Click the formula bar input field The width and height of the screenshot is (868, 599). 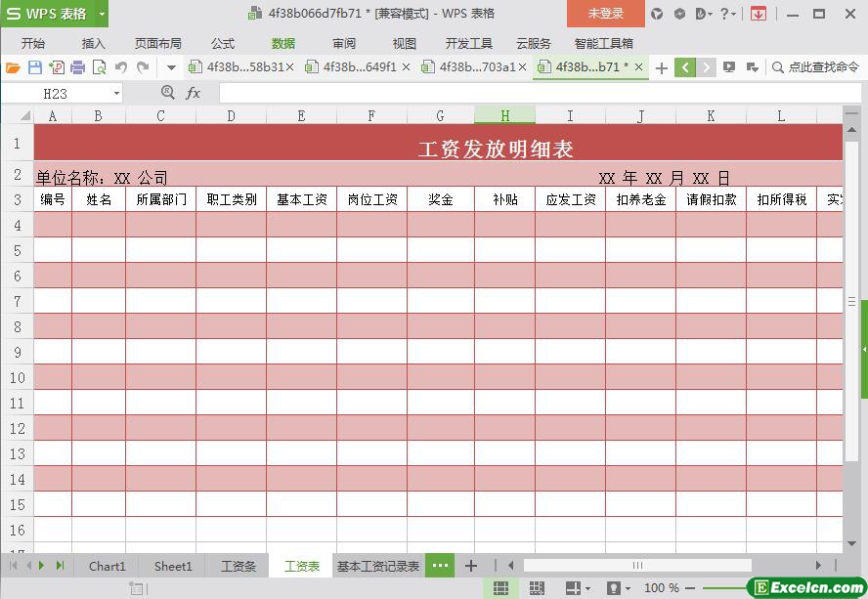click(538, 93)
